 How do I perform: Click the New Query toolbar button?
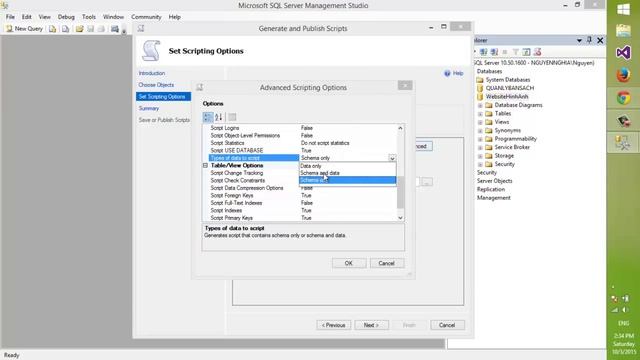tap(24, 29)
